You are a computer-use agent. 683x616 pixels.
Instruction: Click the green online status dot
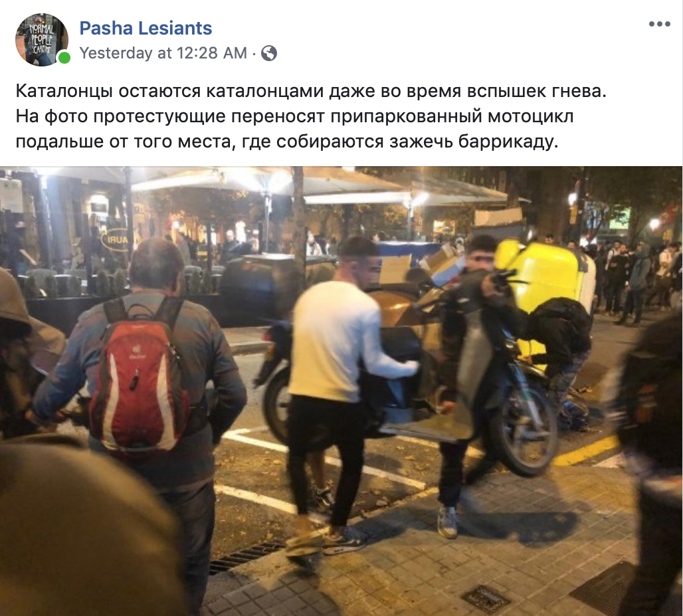coord(64,58)
